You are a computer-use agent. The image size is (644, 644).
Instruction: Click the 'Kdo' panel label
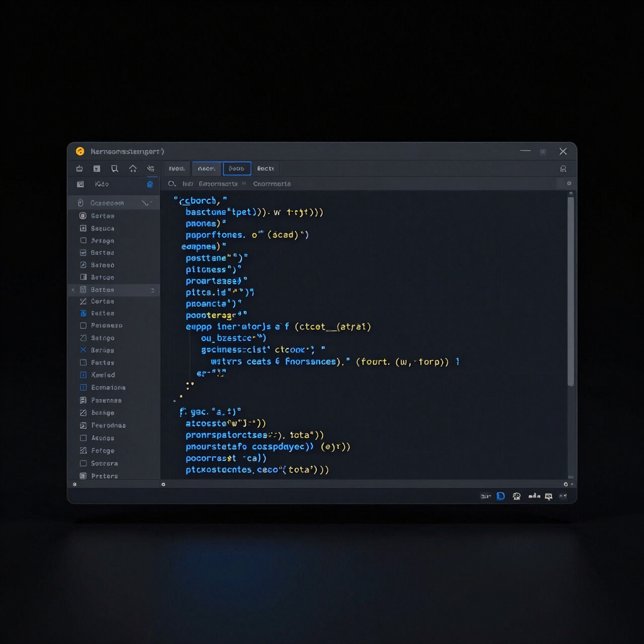(102, 184)
